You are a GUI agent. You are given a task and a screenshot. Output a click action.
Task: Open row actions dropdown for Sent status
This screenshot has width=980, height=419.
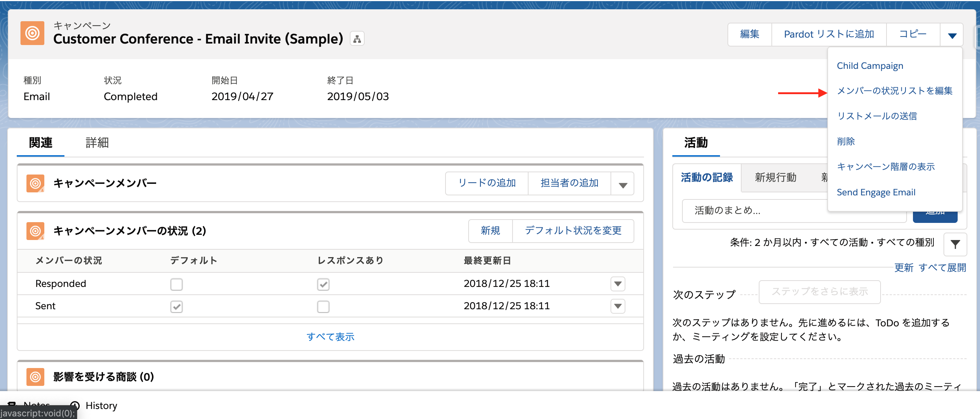tap(618, 306)
